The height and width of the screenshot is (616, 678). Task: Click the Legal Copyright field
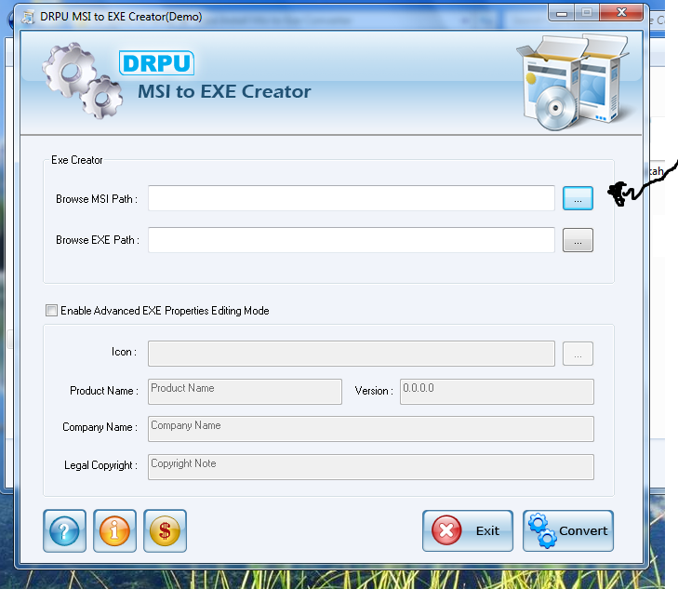point(371,467)
